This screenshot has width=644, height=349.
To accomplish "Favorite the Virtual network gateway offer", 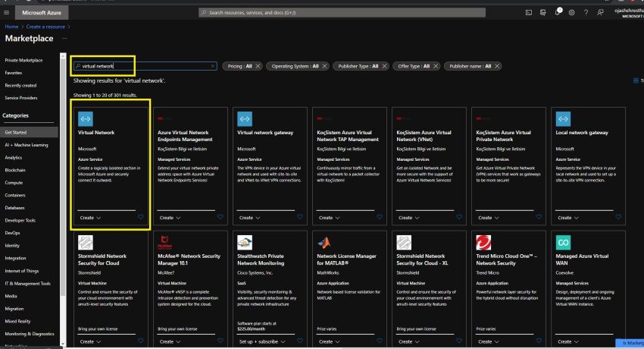I will 300,217.
